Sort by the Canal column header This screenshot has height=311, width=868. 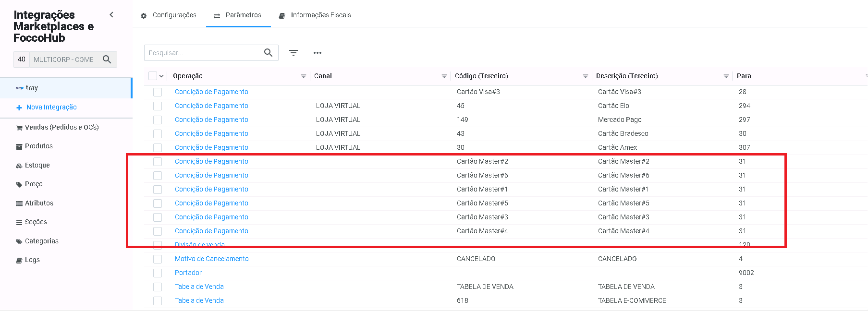coord(323,76)
